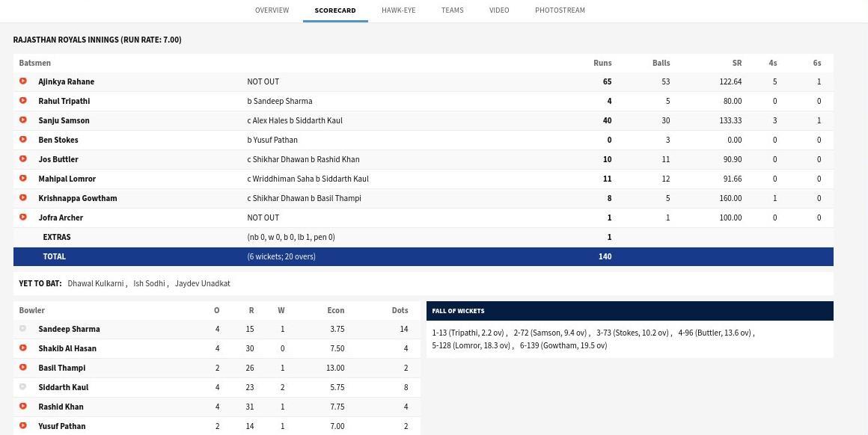Switch to the Overview tab
The image size is (868, 435).
272,10
